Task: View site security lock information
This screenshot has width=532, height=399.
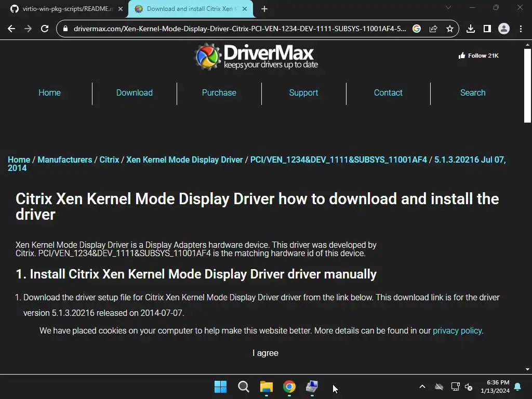Action: pos(65,29)
